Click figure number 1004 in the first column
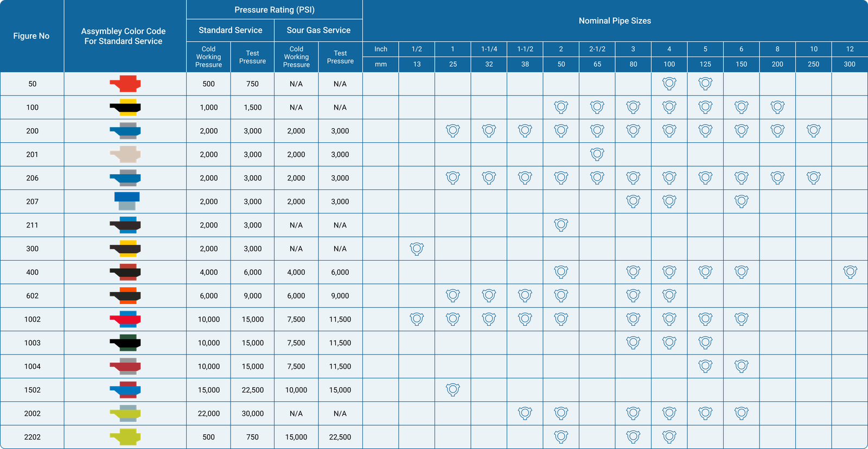This screenshot has height=449, width=868. [33, 366]
